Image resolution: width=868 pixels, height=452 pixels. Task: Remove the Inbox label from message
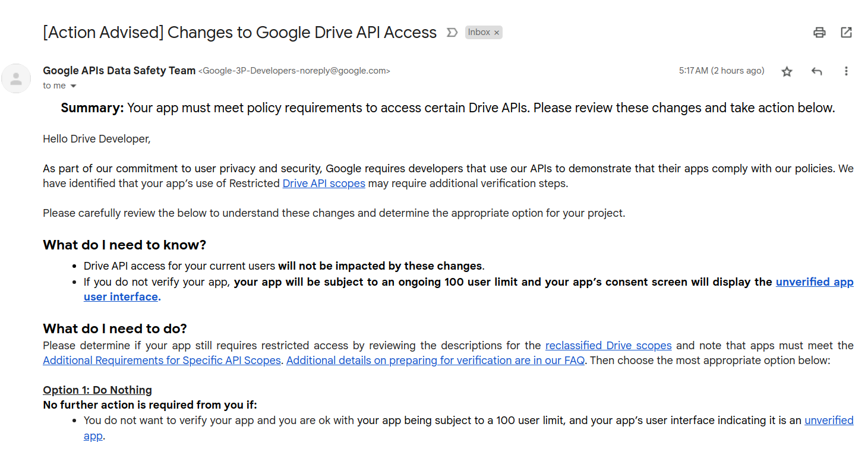coord(497,33)
